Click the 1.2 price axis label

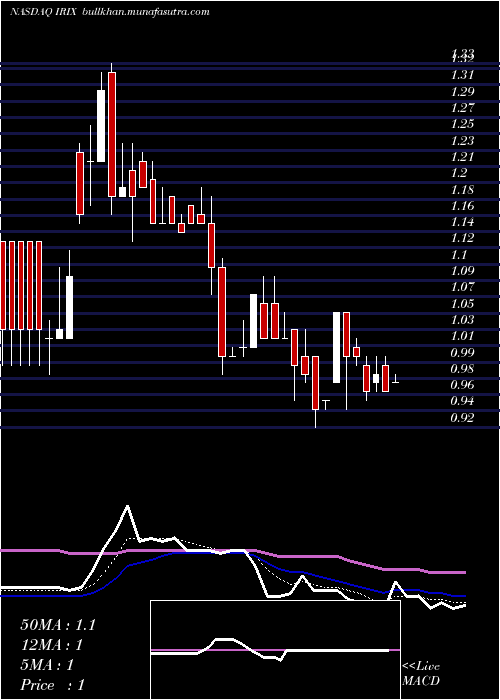459,173
